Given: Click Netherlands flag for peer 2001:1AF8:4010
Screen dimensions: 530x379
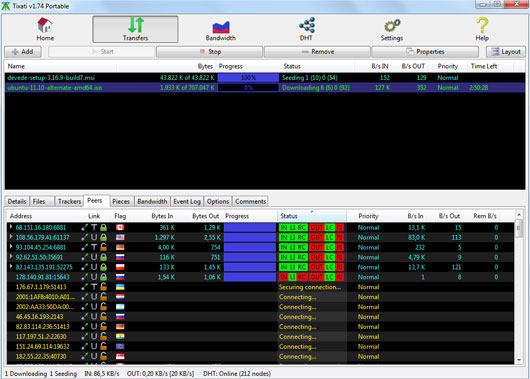Looking at the screenshot, I should coord(120,297).
